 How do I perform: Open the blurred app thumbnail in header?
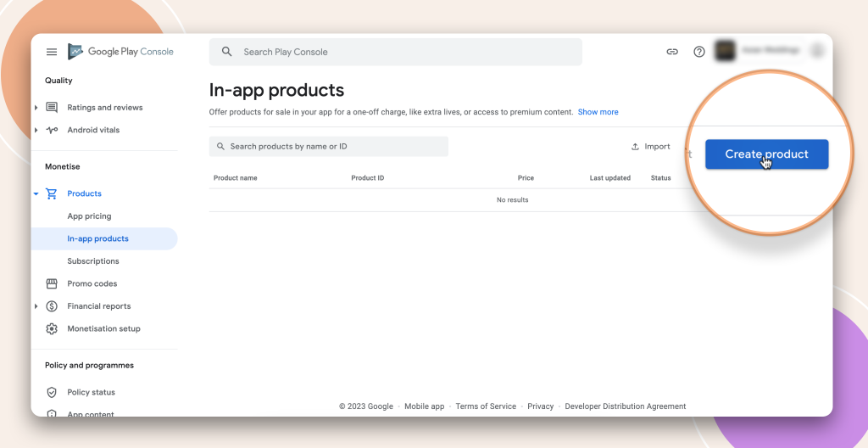click(725, 50)
